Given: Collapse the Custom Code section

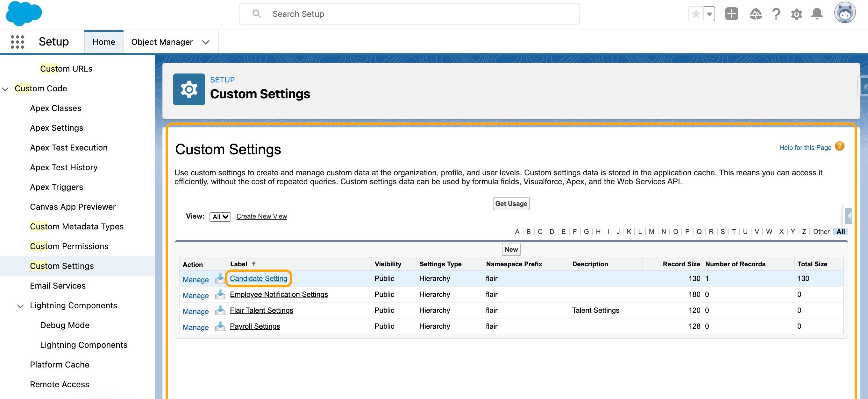Looking at the screenshot, I should (5, 89).
